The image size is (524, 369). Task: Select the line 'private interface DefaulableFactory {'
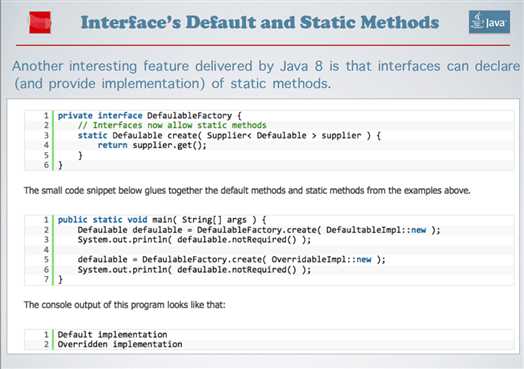click(149, 116)
